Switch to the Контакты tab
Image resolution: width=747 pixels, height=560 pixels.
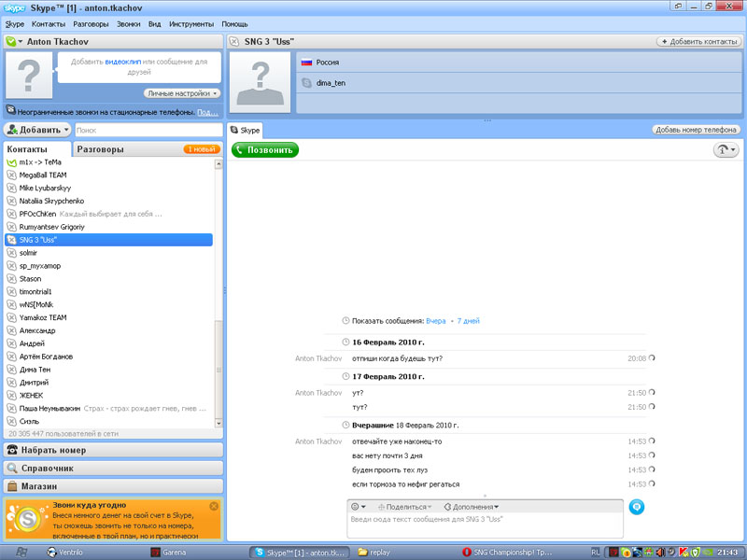(x=37, y=149)
